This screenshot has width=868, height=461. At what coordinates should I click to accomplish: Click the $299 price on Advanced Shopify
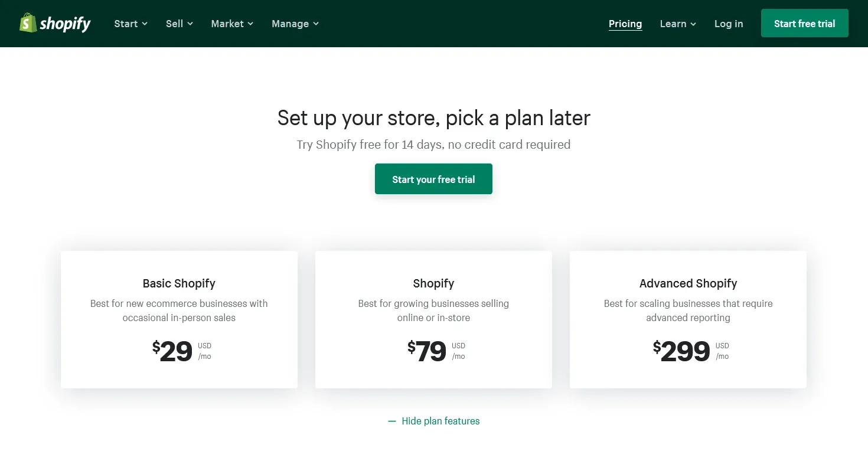[682, 352]
